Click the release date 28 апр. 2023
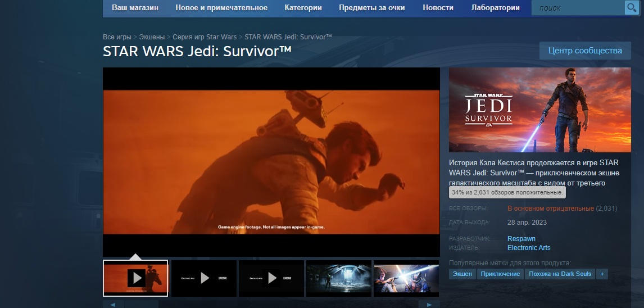 [527, 223]
